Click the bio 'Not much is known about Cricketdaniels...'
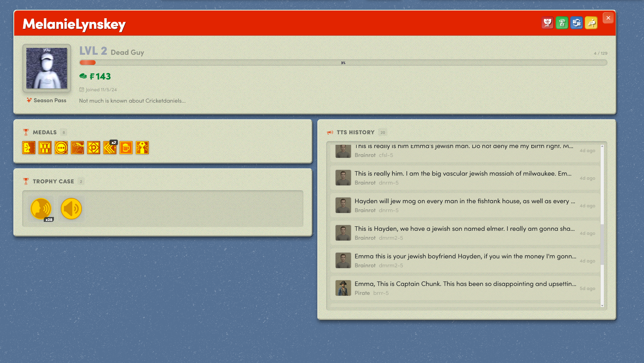 point(133,101)
